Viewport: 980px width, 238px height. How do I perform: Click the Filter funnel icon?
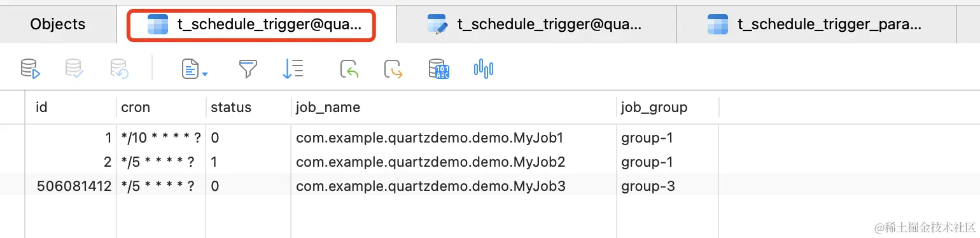point(248,69)
